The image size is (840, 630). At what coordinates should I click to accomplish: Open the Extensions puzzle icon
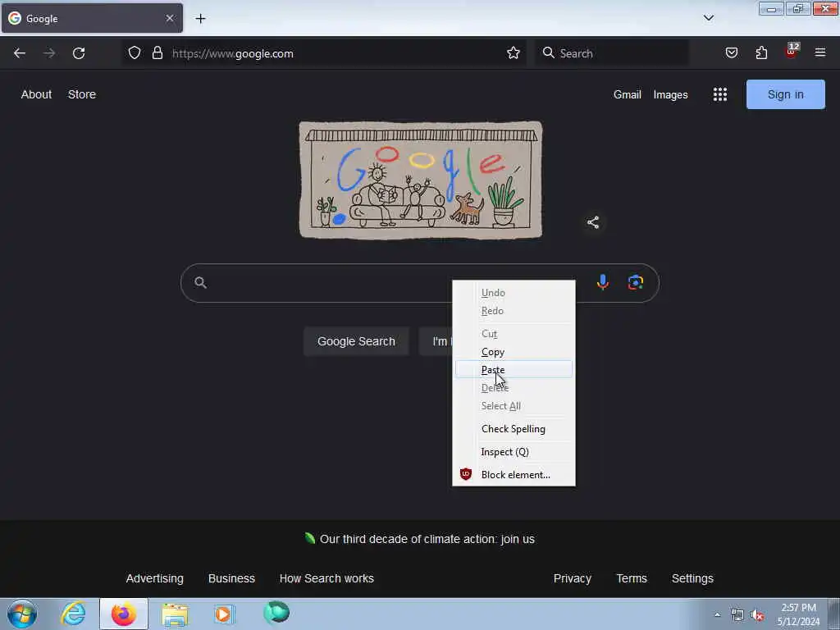761,53
